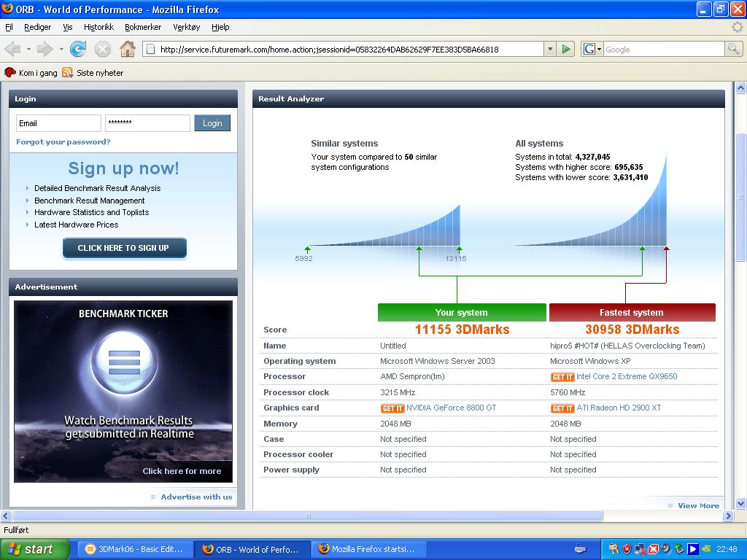Click the keyboard icon in the taskbar
This screenshot has height=560, width=747.
(x=580, y=550)
